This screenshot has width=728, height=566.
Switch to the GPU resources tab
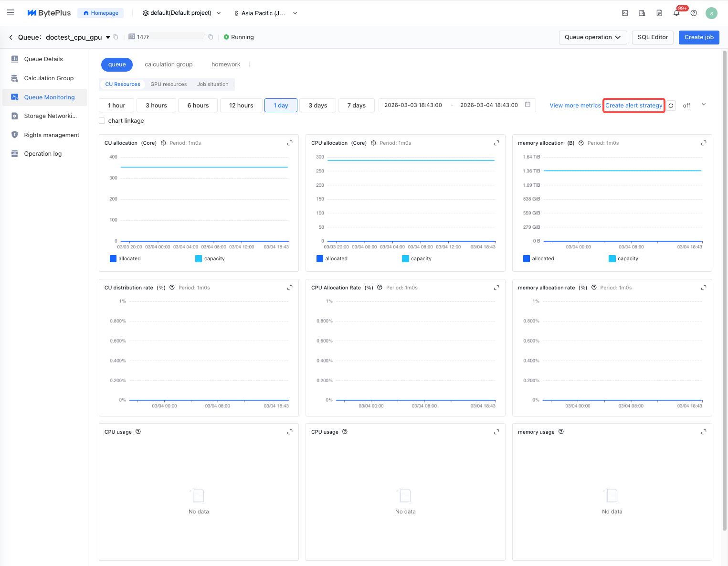pyautogui.click(x=169, y=85)
